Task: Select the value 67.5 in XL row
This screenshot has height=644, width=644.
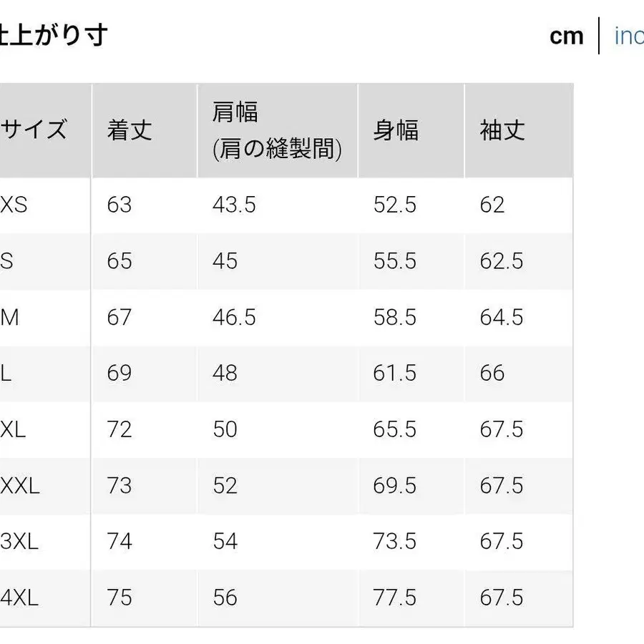Action: (x=501, y=429)
